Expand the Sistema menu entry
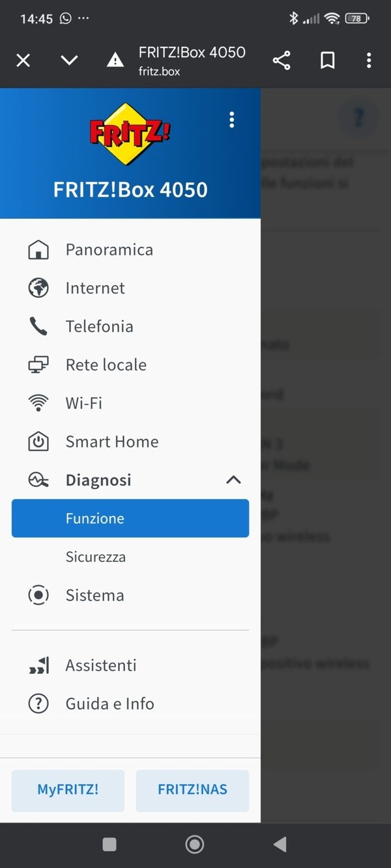The height and width of the screenshot is (868, 391). [x=94, y=595]
